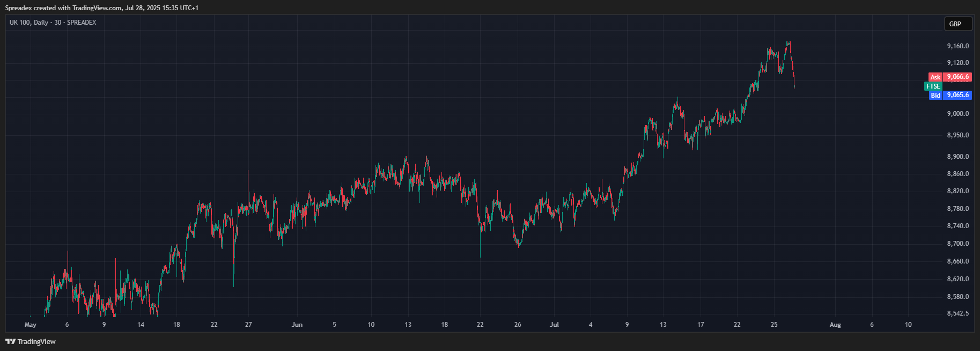Click the TradingView logo link

point(31,341)
